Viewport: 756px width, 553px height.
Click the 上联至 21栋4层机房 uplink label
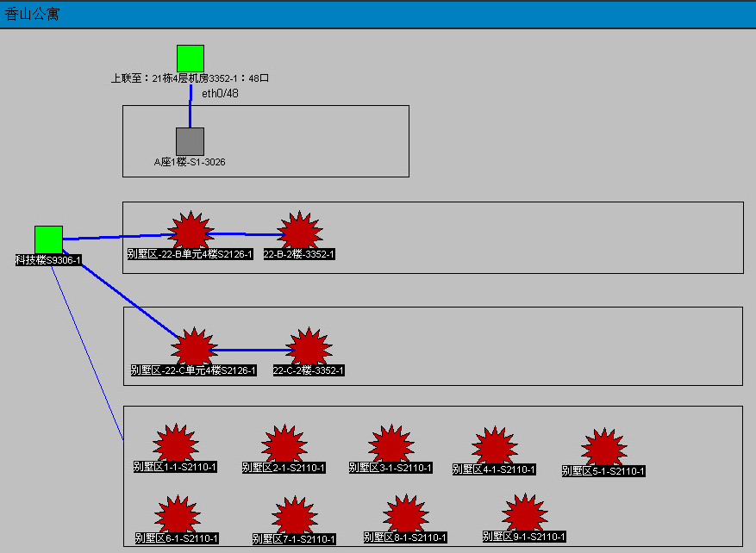[x=190, y=78]
